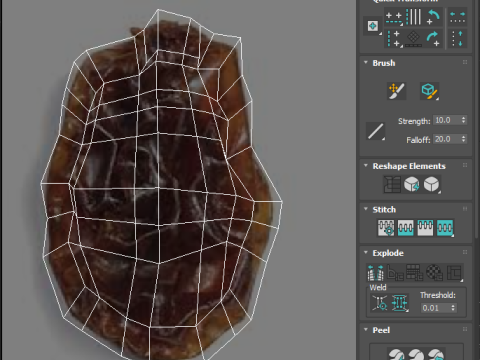Collapse the Stitch rollout
This screenshot has width=480, height=360.
(x=366, y=209)
